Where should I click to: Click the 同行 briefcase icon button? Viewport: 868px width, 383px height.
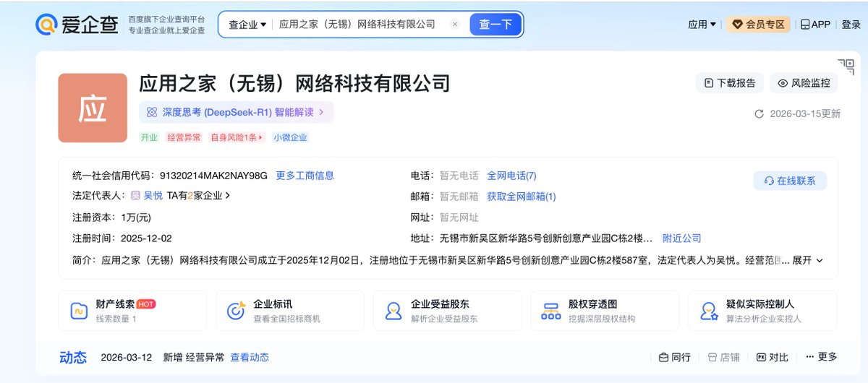click(x=675, y=357)
